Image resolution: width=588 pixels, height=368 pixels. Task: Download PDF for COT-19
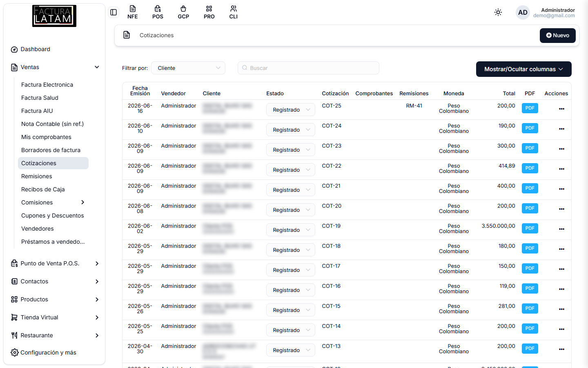pos(530,228)
